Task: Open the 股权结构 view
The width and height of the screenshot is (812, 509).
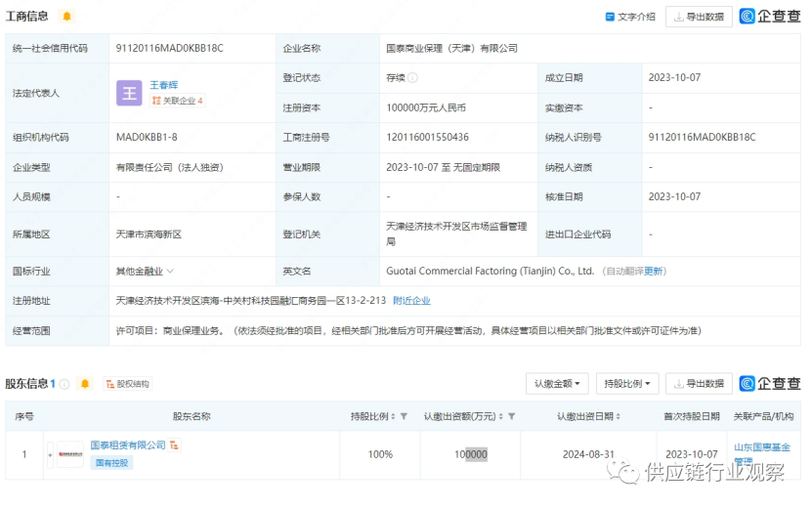Action: coord(127,384)
